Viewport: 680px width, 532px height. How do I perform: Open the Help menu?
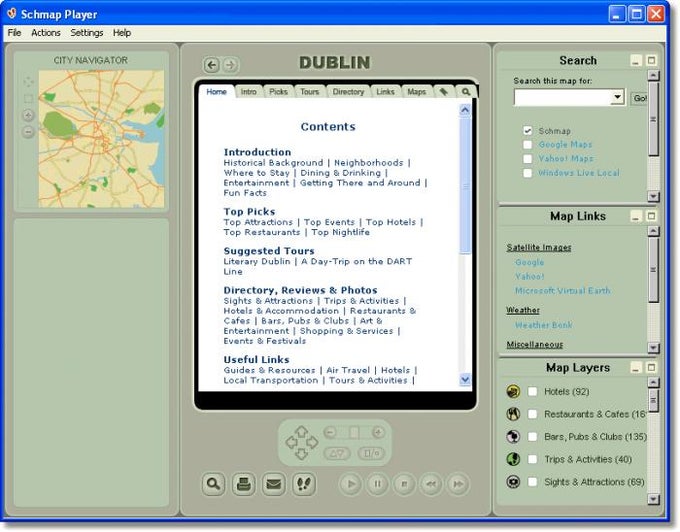coord(122,33)
